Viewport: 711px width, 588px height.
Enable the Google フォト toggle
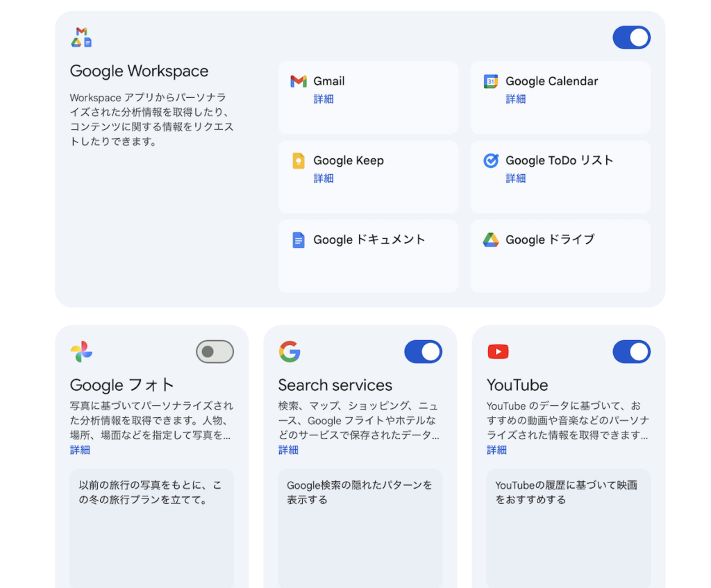[x=215, y=352]
